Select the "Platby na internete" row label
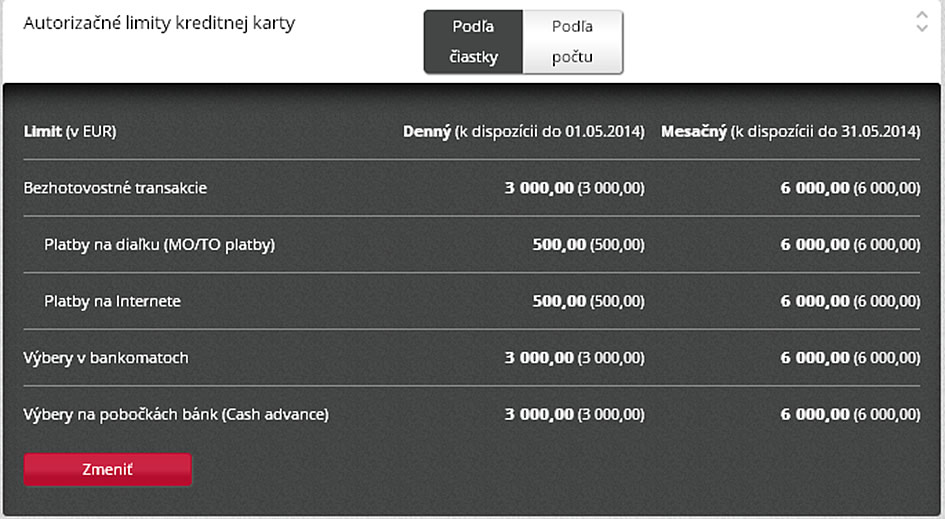This screenshot has width=945, height=519. [113, 301]
